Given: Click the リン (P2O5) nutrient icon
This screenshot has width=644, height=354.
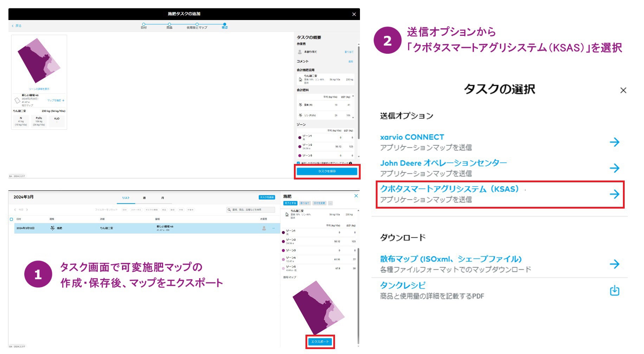Looking at the screenshot, I should click(301, 115).
